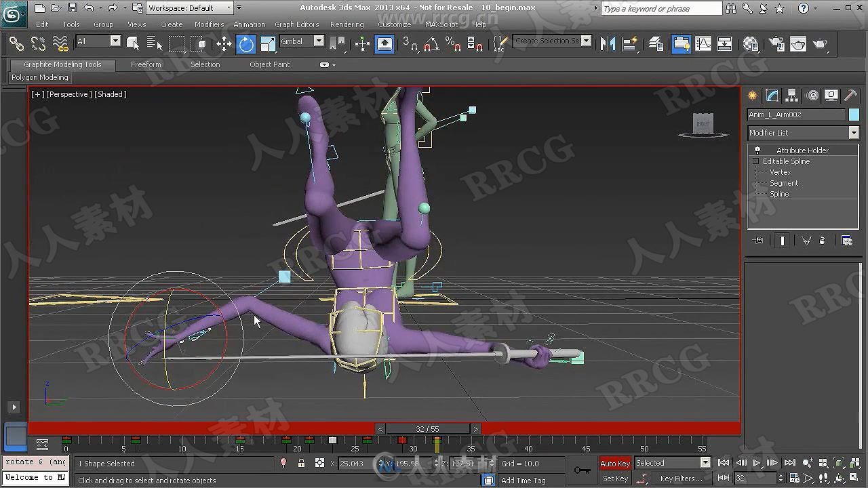Select the Vertex sub-object level

[x=780, y=172]
